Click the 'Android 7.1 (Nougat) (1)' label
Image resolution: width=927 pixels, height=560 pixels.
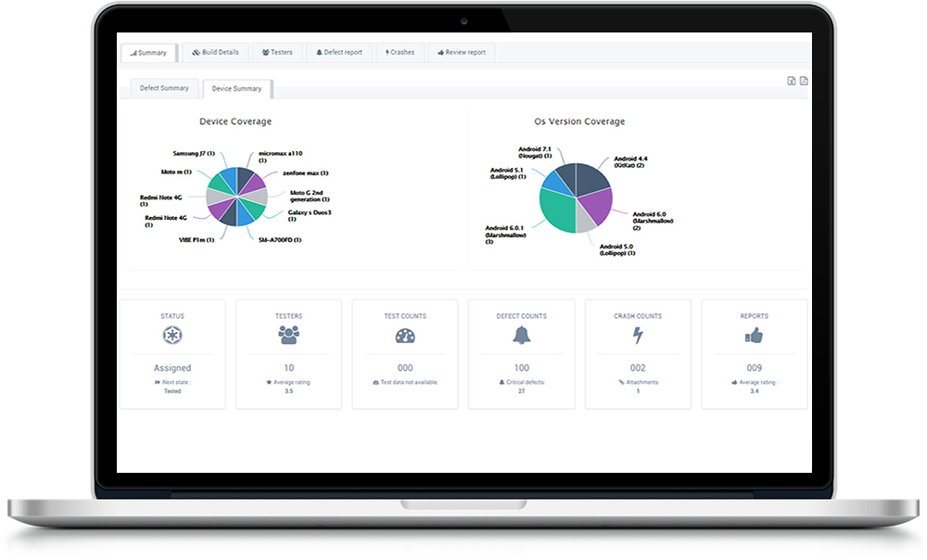[x=535, y=153]
